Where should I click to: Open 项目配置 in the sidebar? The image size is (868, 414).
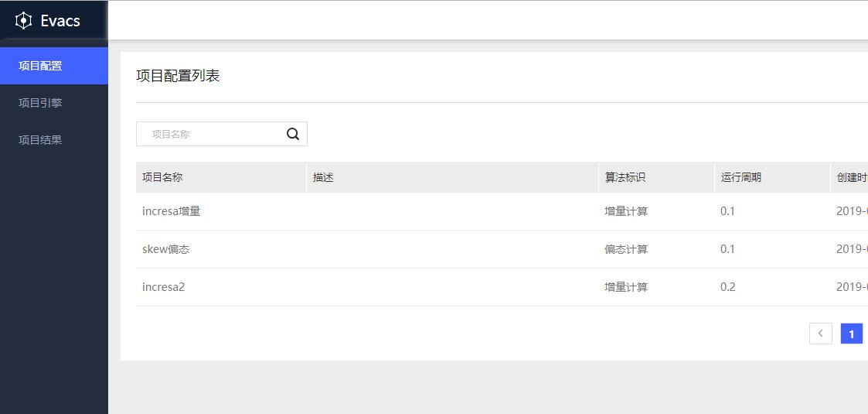click(x=40, y=66)
